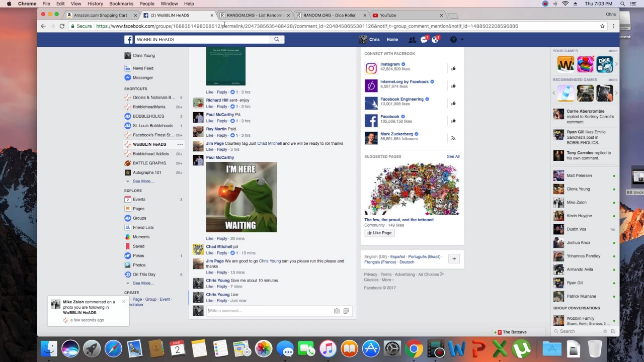Open Paul McCarthy's profile on the meme comment
The height and width of the screenshot is (362, 644).
(x=220, y=157)
